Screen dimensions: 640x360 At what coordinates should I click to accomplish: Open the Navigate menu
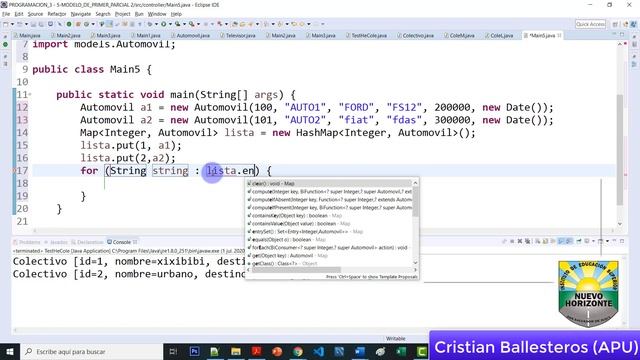[x=81, y=14]
